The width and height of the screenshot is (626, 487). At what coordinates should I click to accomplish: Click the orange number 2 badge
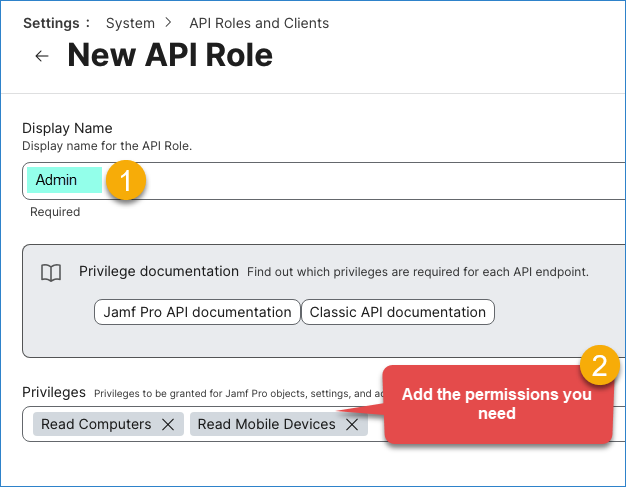click(600, 365)
